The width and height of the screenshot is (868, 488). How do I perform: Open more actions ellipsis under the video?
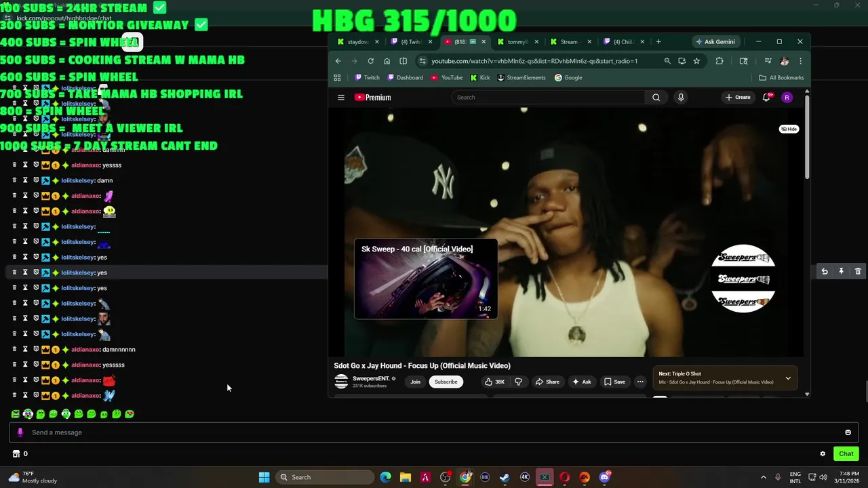640,382
